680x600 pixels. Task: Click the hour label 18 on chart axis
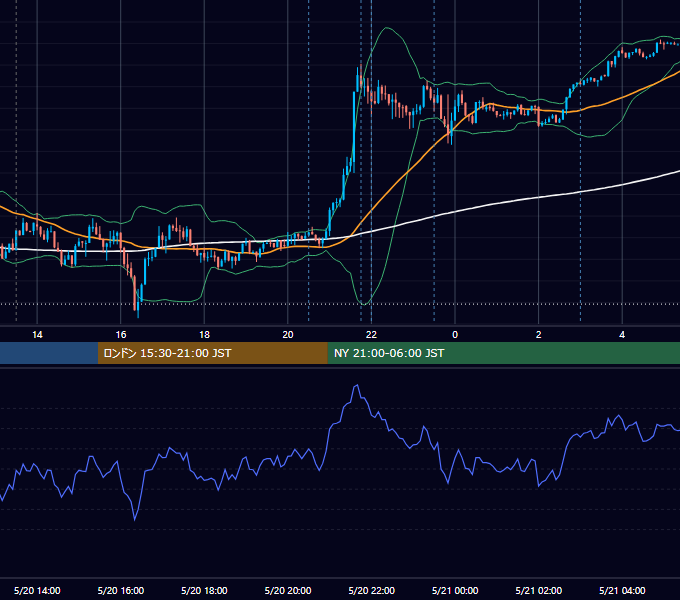point(204,335)
